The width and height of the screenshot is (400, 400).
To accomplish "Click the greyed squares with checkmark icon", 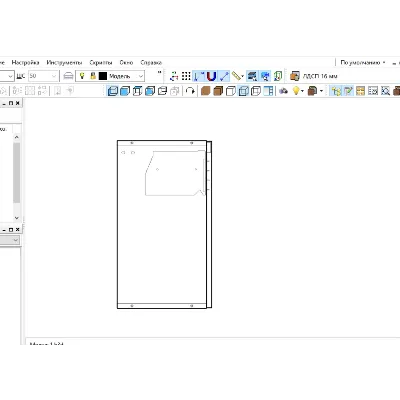I will click(x=42, y=91).
